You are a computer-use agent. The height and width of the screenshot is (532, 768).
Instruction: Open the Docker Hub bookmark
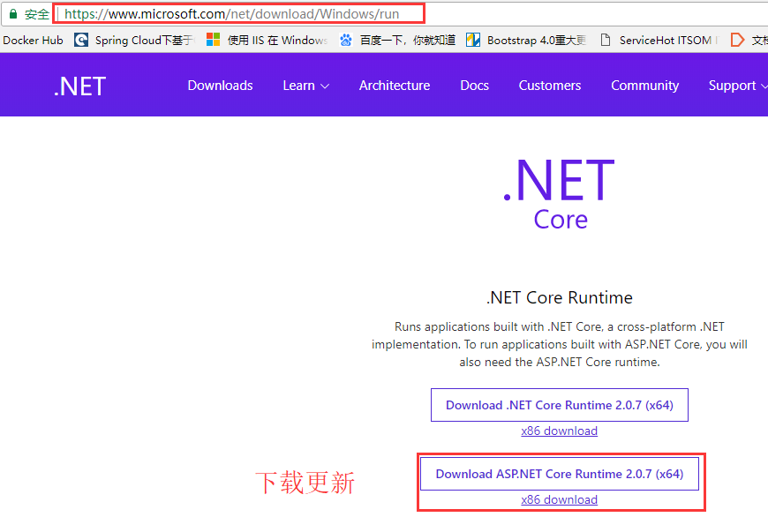pyautogui.click(x=33, y=40)
